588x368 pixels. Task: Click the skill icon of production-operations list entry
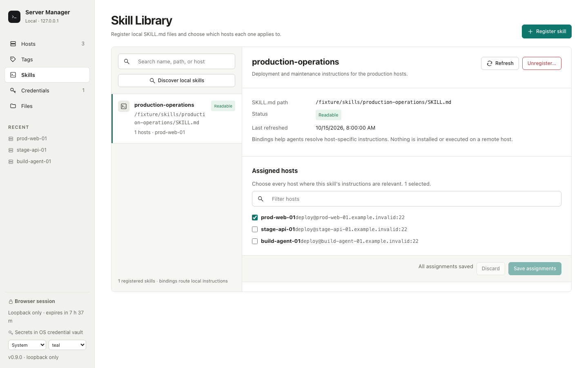(x=124, y=106)
